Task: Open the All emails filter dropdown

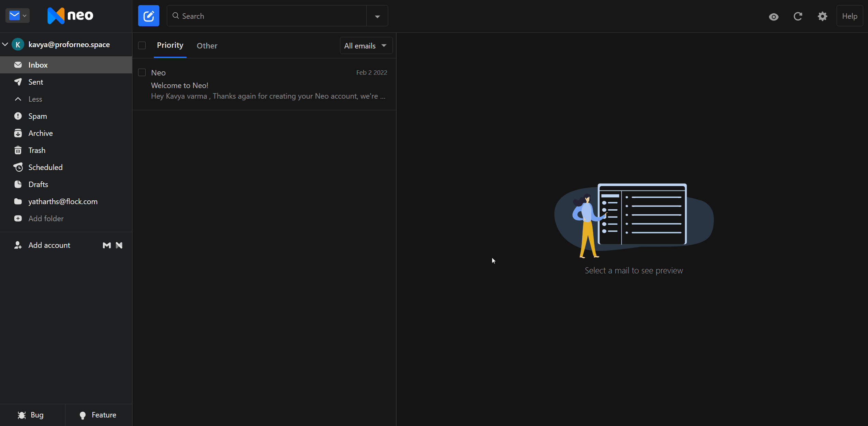Action: pos(366,45)
